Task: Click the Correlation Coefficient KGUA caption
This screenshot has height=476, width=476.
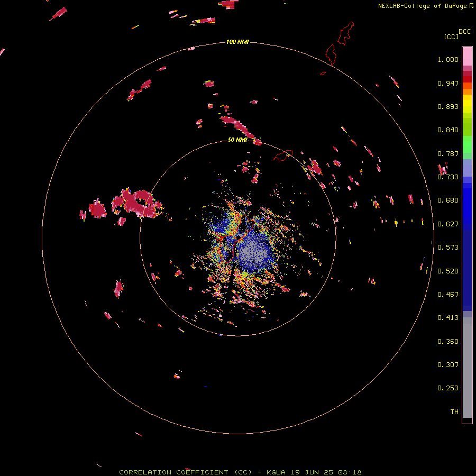Action: point(240,472)
